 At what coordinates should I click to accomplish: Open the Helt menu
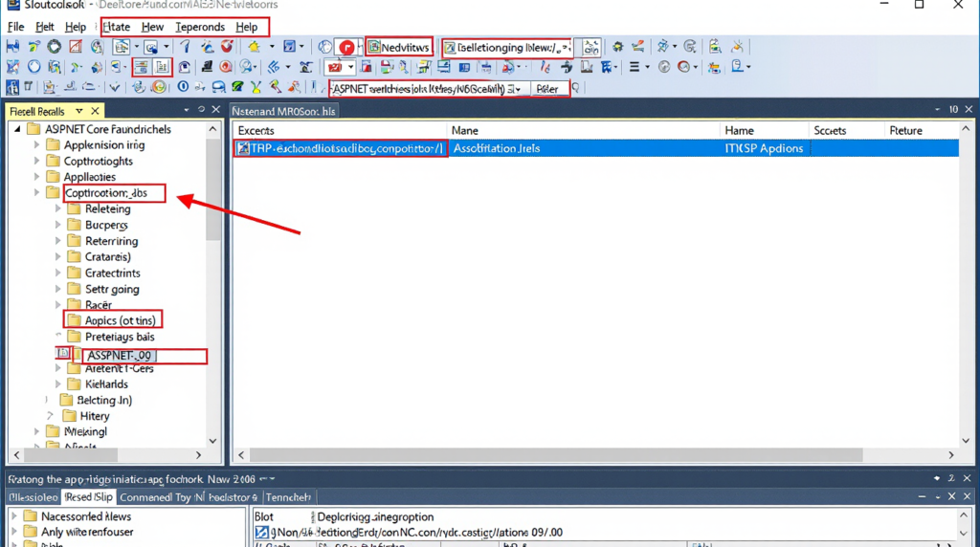point(44,27)
